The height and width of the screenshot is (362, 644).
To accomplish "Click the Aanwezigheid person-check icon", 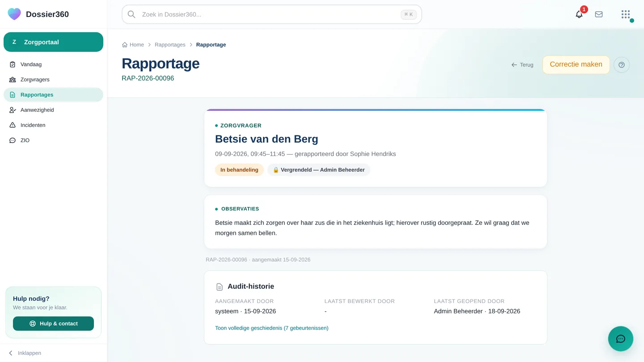I will [x=13, y=110].
